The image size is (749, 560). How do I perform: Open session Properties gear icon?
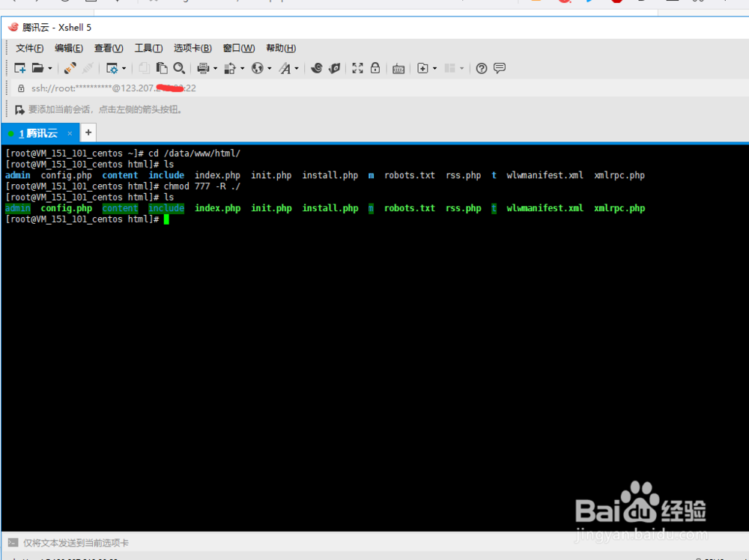pos(112,68)
